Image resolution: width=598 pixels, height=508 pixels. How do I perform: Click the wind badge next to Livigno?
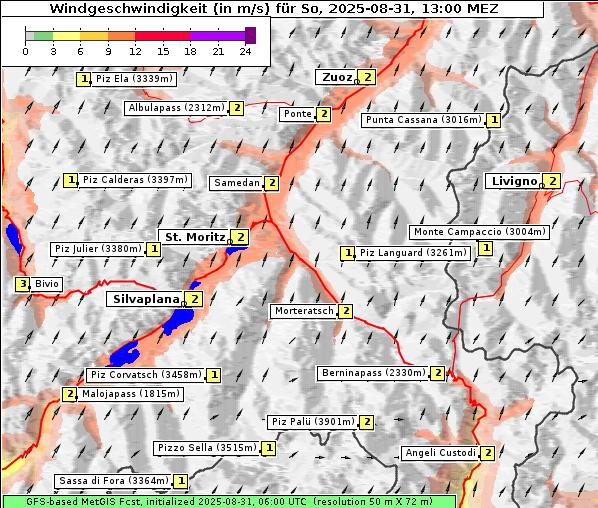(552, 181)
